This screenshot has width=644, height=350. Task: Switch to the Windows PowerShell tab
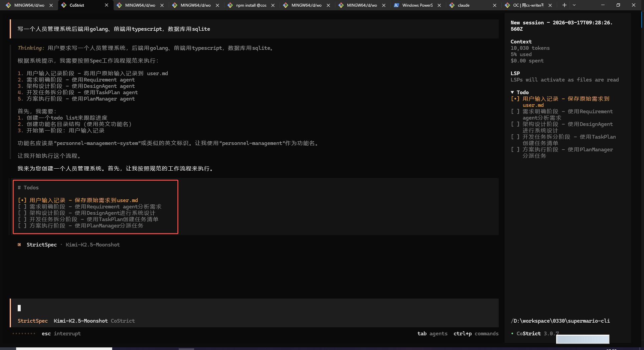[x=417, y=5]
